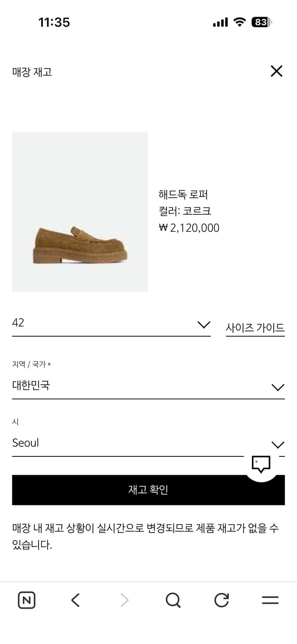
Task: Open the Naver home icon
Action: click(26, 600)
